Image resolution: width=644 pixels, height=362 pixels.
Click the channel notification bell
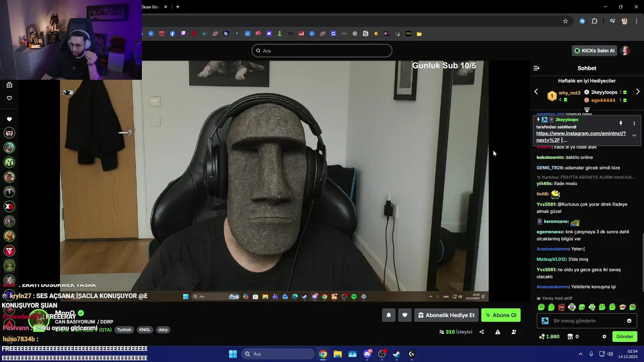tap(388, 315)
